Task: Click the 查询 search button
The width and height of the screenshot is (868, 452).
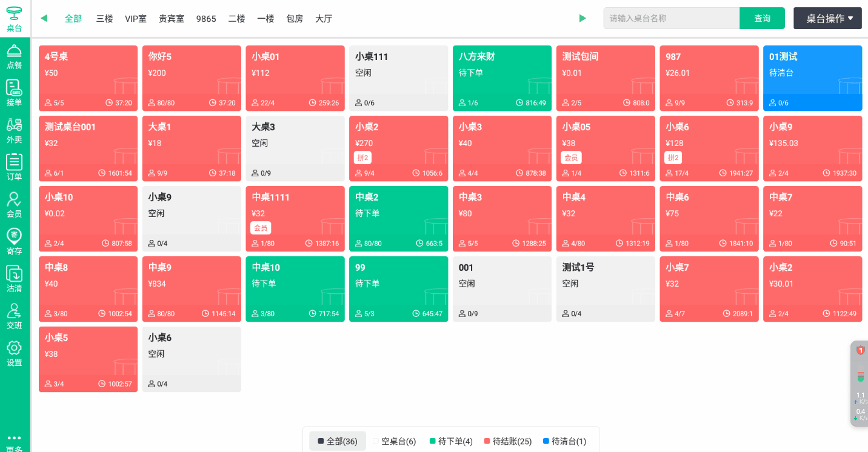Action: pyautogui.click(x=762, y=18)
